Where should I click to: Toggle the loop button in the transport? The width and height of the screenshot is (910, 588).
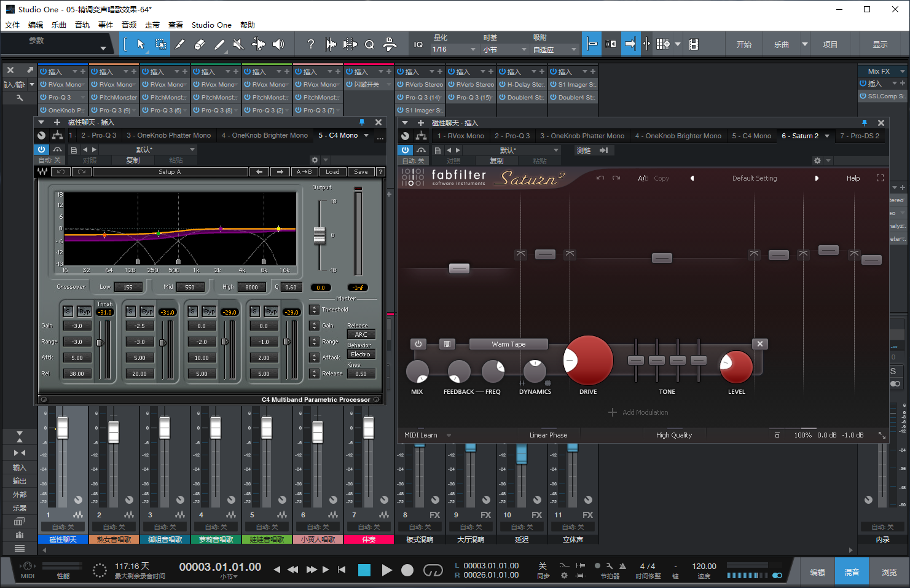(433, 570)
